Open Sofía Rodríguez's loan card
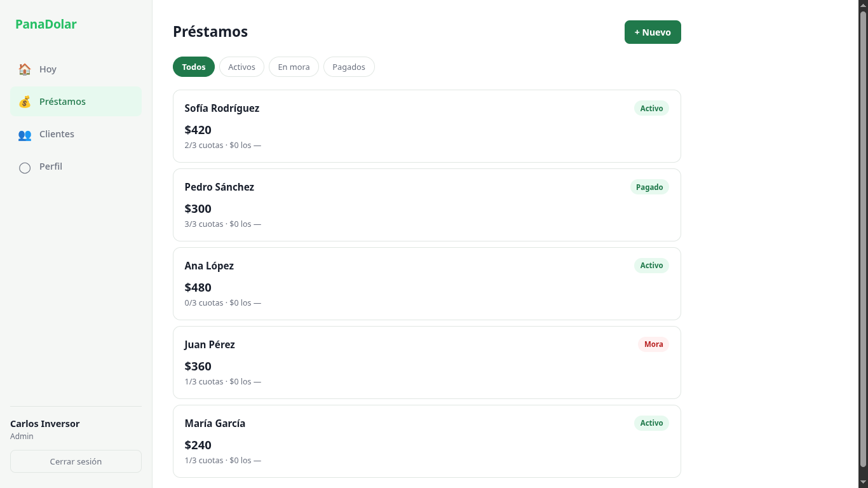Image resolution: width=868 pixels, height=488 pixels. point(426,126)
